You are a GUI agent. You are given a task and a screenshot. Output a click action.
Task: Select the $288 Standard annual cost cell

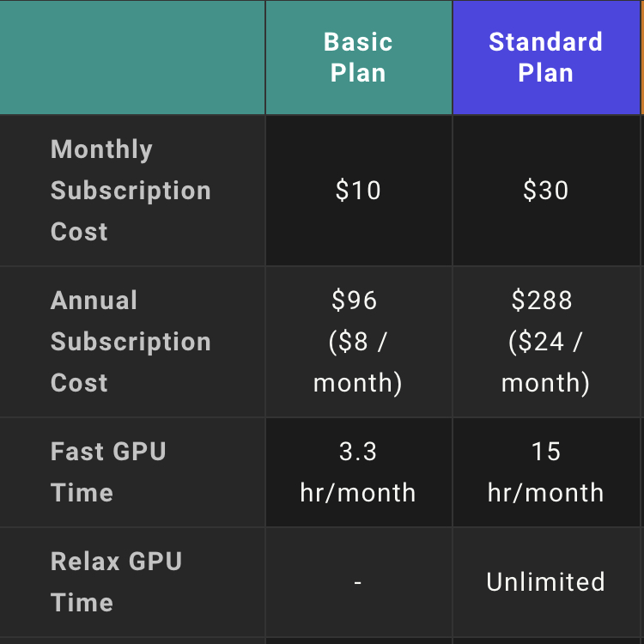point(546,341)
